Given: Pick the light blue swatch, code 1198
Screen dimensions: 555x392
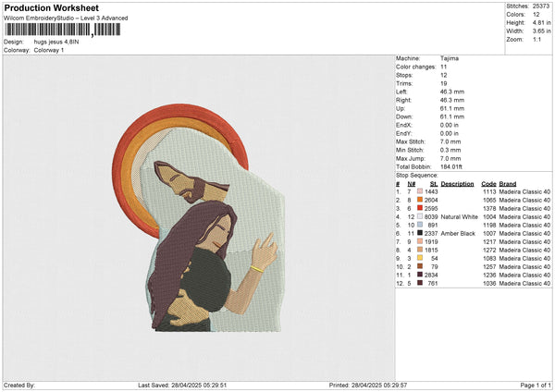Looking at the screenshot, I should (x=420, y=225).
